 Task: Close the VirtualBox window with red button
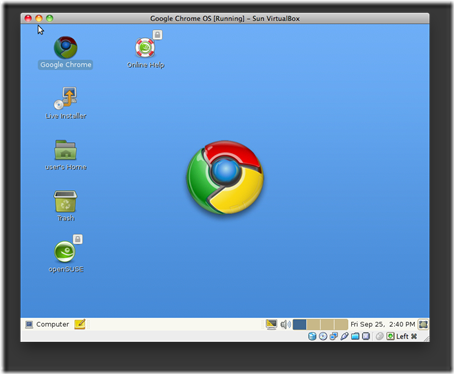click(28, 18)
